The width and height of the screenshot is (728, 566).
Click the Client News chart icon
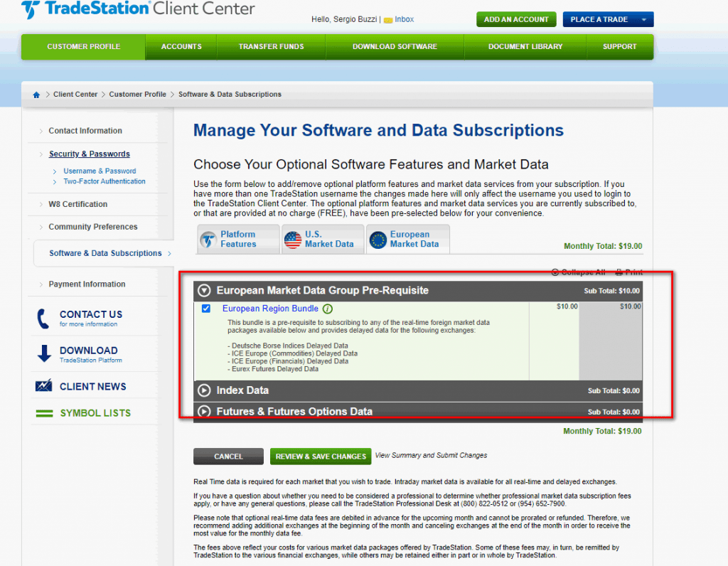click(x=43, y=386)
